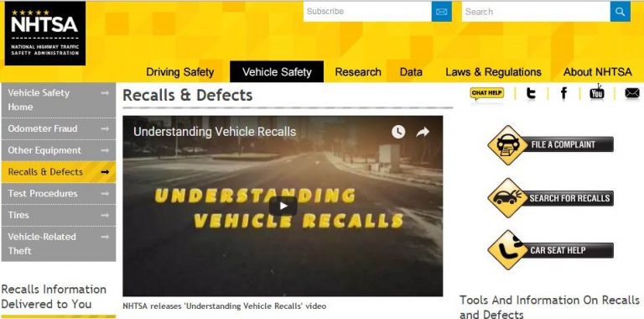The height and width of the screenshot is (319, 644).
Task: Click the email envelope icon near social links
Action: 632,93
